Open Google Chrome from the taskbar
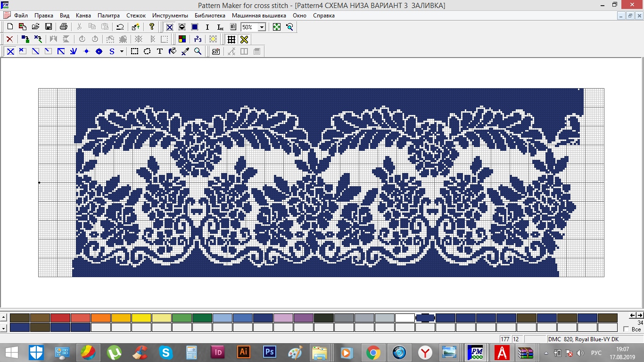644x362 pixels. pos(373,352)
